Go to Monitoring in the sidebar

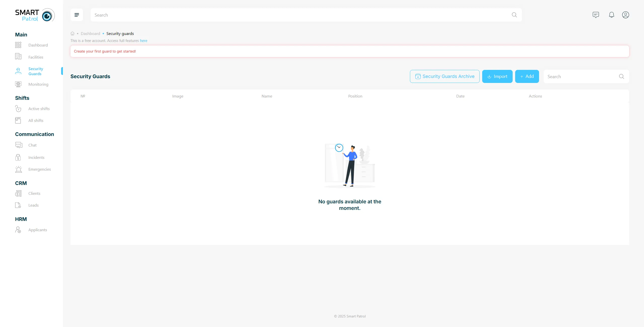38,84
